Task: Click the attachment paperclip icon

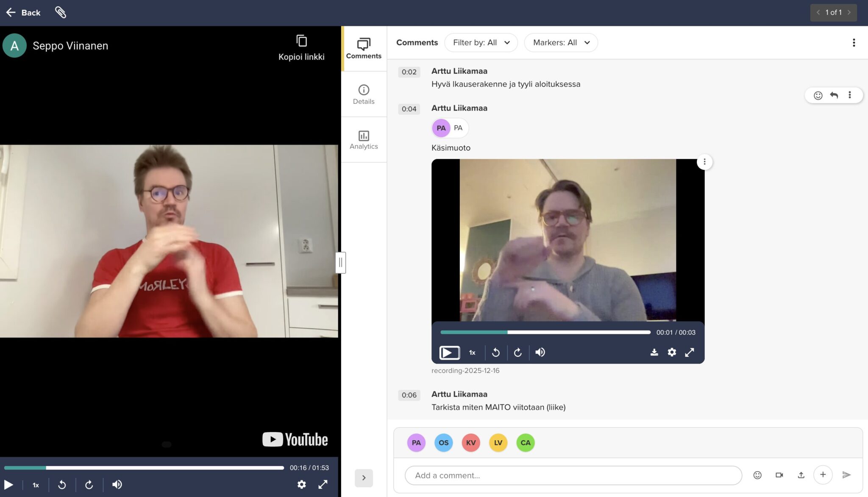Action: click(61, 12)
